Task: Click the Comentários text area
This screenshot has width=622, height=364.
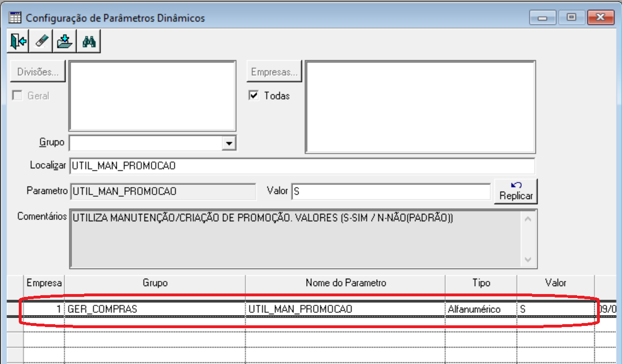Action: pos(295,239)
